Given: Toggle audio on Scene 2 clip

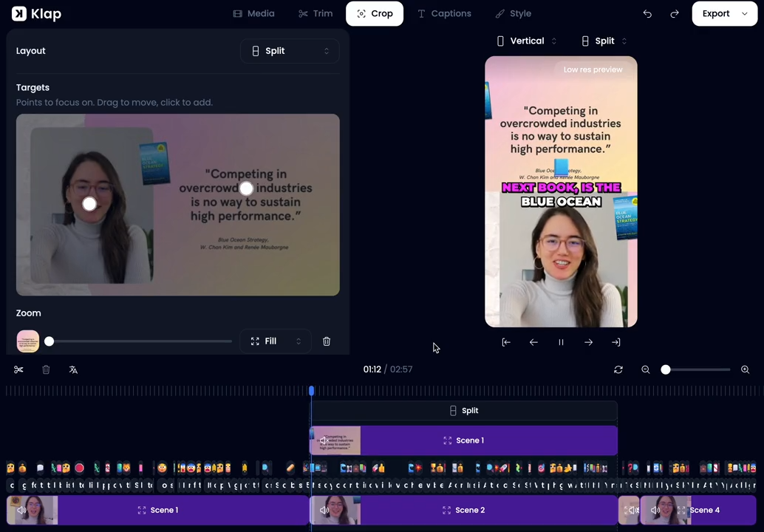Looking at the screenshot, I should (x=324, y=510).
